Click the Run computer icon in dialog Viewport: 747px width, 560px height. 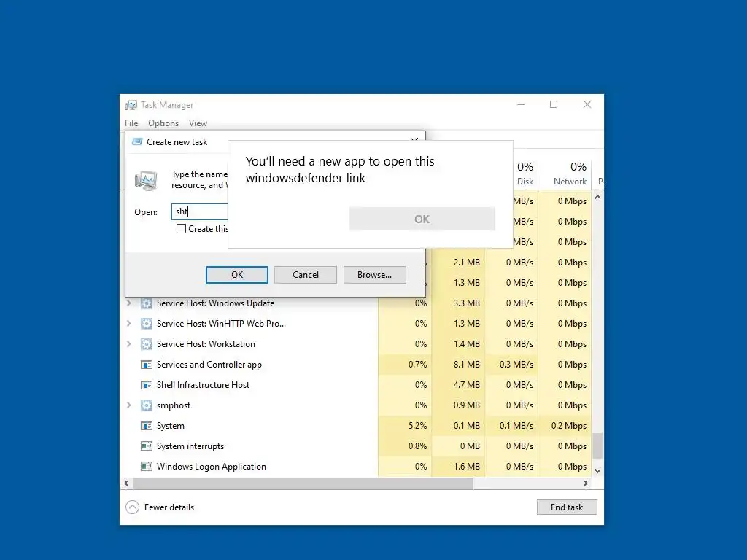pyautogui.click(x=146, y=181)
